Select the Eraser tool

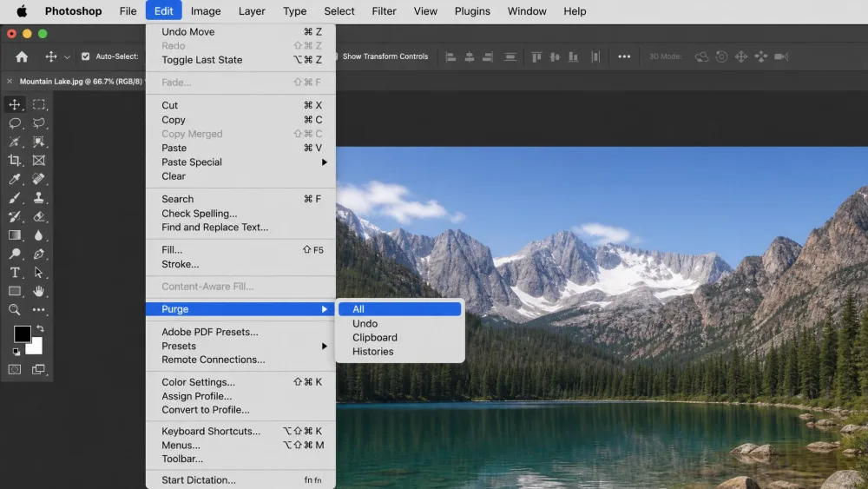pyautogui.click(x=39, y=216)
